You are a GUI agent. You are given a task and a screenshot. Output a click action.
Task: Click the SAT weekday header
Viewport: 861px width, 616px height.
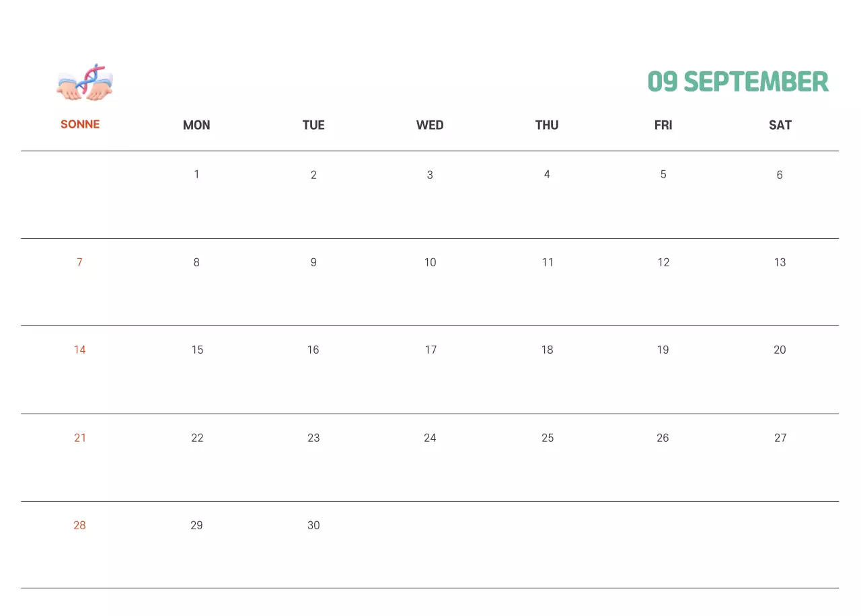[780, 125]
